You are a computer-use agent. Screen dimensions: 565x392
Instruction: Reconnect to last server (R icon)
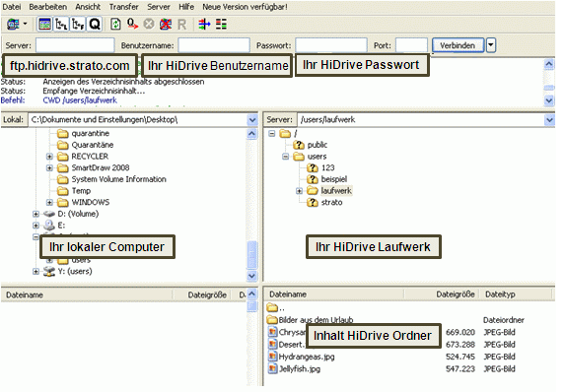(182, 25)
